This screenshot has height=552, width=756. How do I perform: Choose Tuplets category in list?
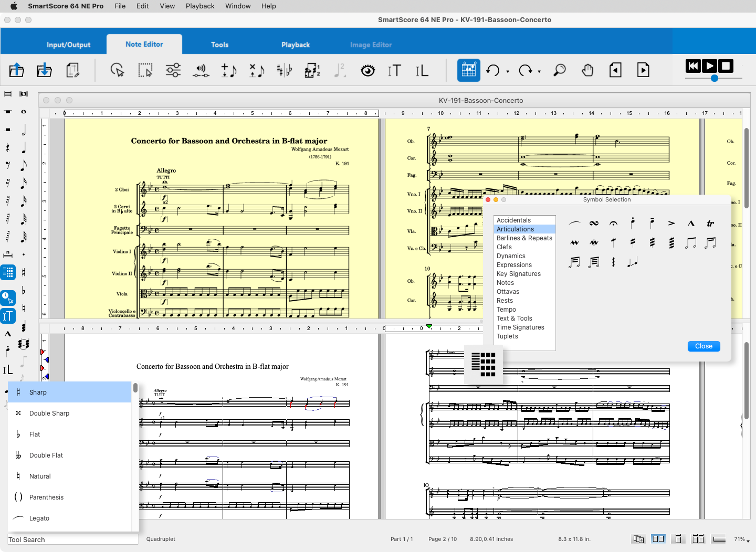[x=524, y=336]
